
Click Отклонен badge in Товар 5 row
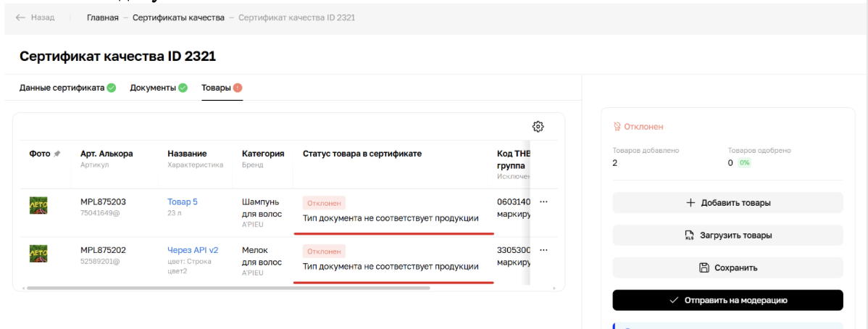tap(324, 203)
